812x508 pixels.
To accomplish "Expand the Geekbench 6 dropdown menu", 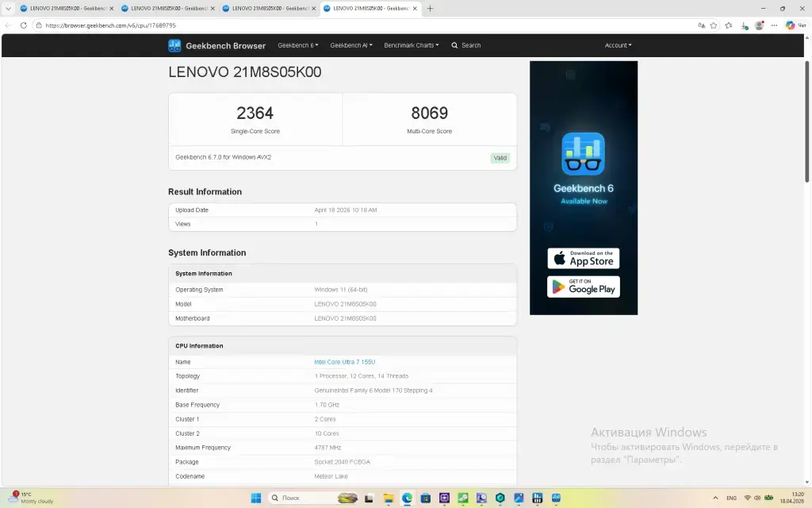I will [x=297, y=45].
